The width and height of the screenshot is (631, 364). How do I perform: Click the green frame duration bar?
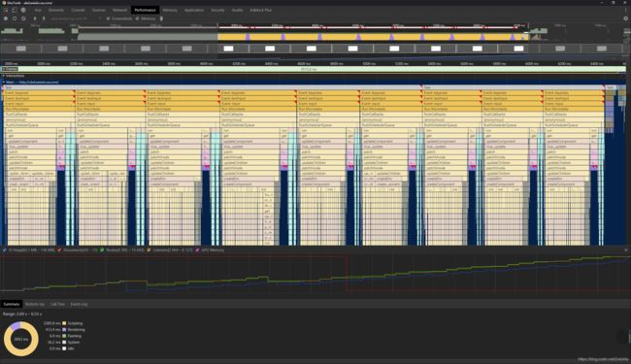(315, 69)
